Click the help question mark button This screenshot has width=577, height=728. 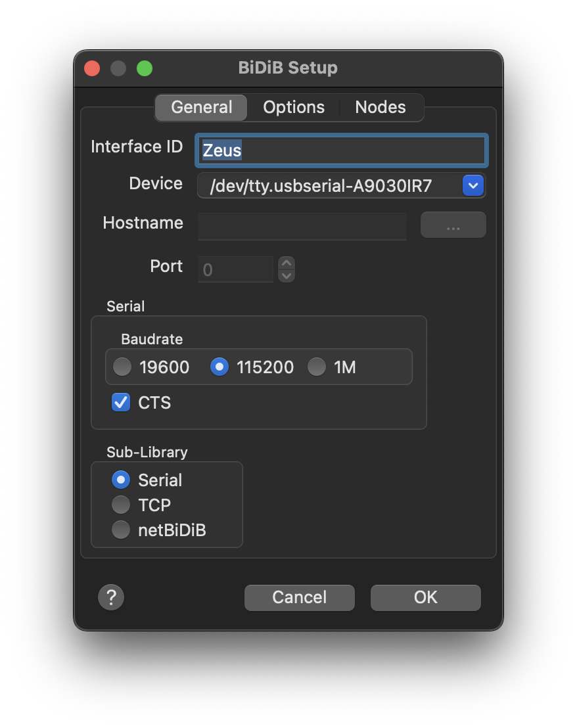tap(111, 597)
